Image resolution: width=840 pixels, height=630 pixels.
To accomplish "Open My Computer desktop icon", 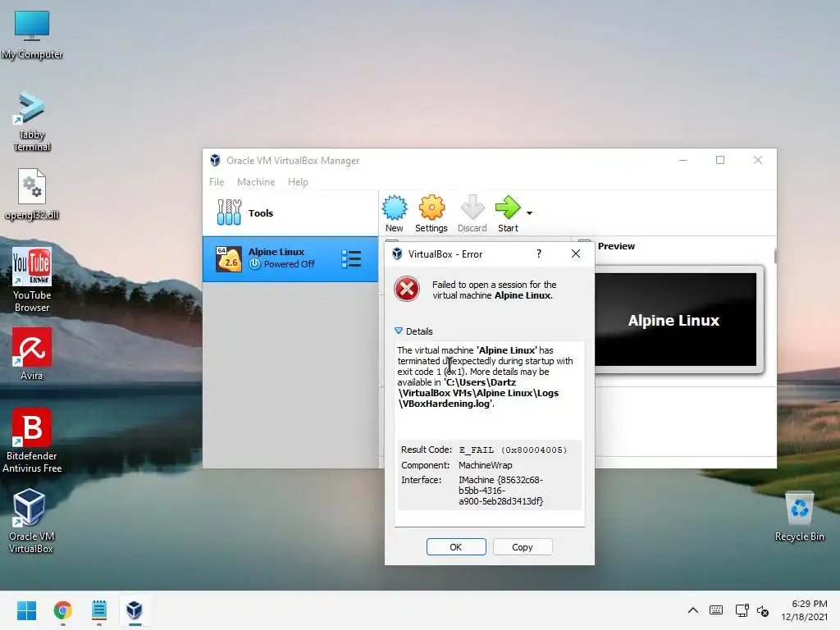I will pyautogui.click(x=32, y=34).
